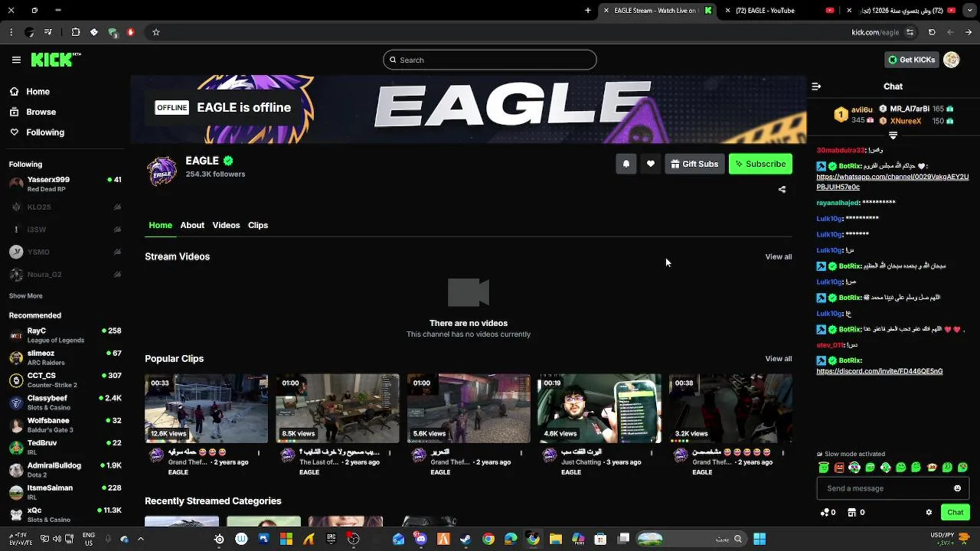Open the Kick hamburger sidebar menu
This screenshot has width=980, height=551.
(x=16, y=60)
